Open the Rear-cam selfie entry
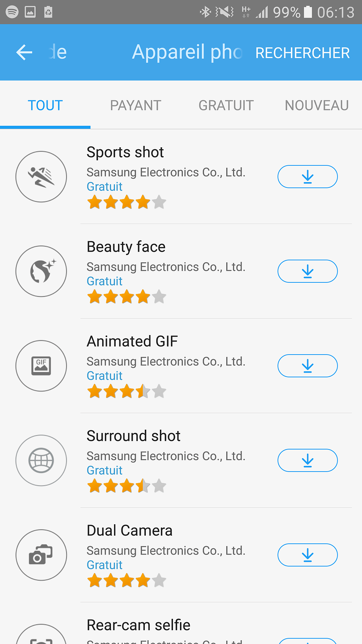This screenshot has height=644, width=362. pos(138,625)
